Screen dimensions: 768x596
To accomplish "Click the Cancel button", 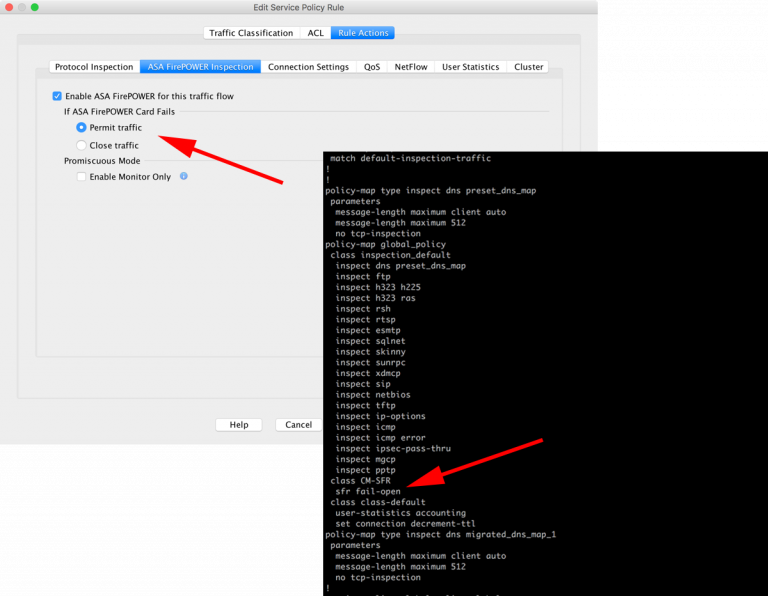I will pos(298,425).
